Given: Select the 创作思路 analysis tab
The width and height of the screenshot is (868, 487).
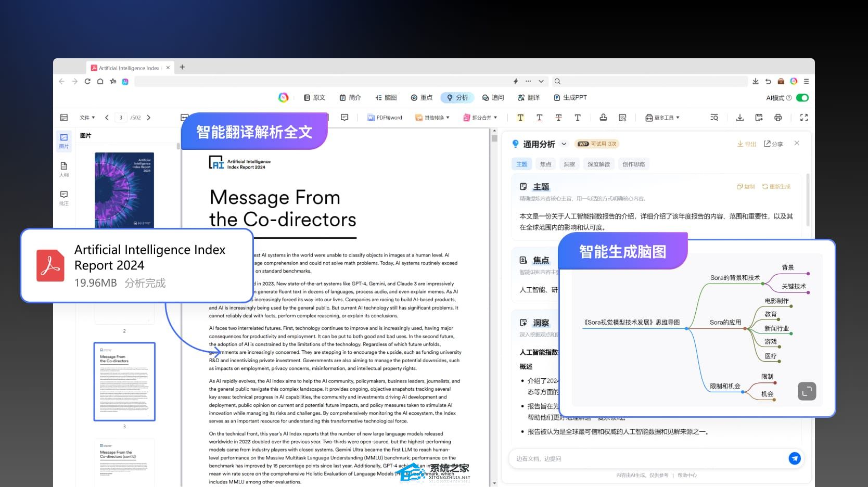Looking at the screenshot, I should tap(634, 164).
